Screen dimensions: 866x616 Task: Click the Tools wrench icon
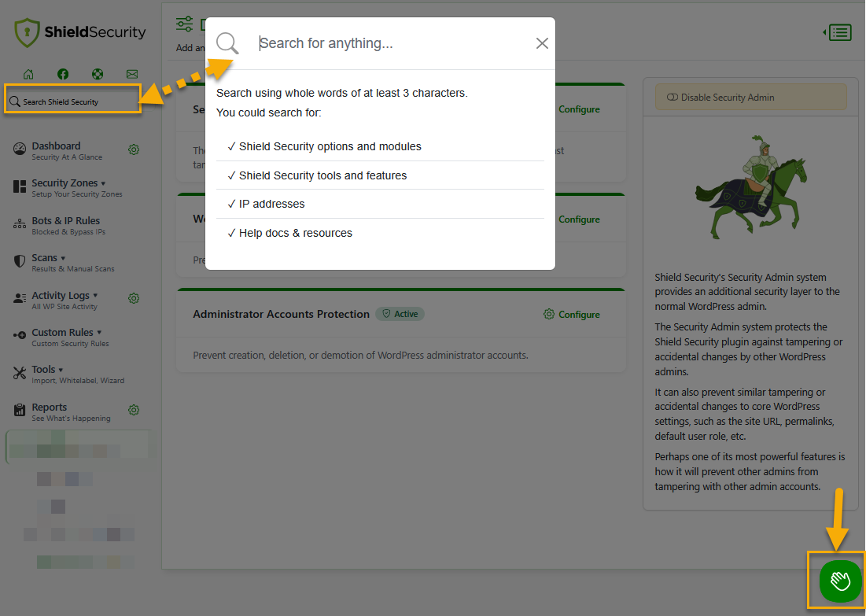(20, 373)
